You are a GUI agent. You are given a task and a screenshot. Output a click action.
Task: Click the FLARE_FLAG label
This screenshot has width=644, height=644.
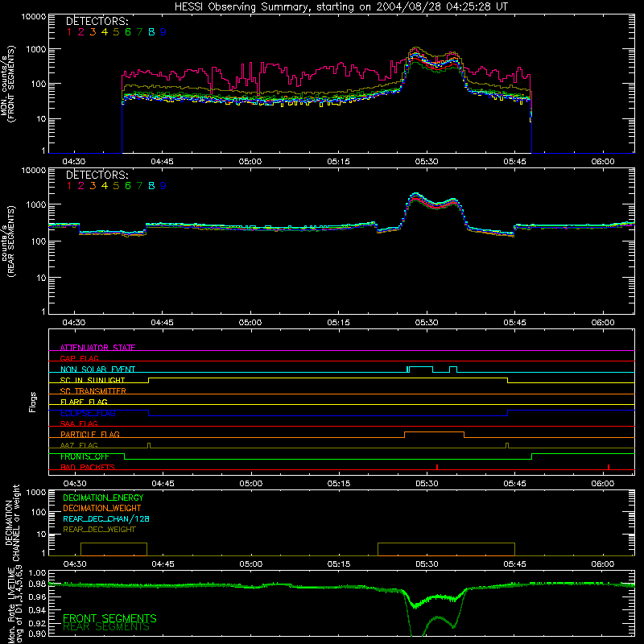(84, 402)
